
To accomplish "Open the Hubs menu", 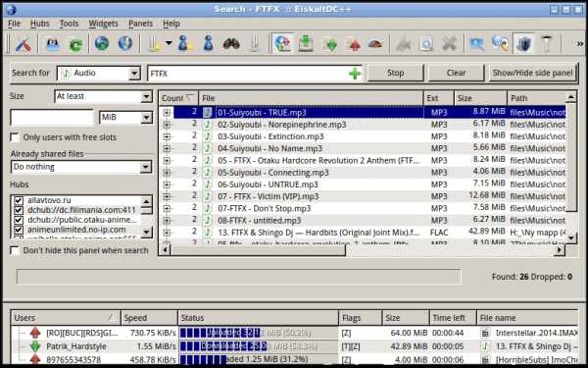I will point(40,24).
